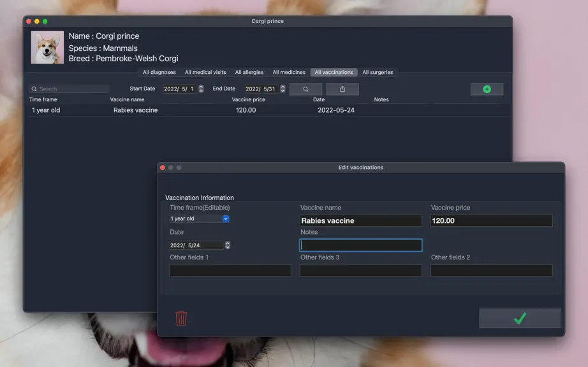Select the All allergies tab
The width and height of the screenshot is (588, 367).
[x=249, y=72]
